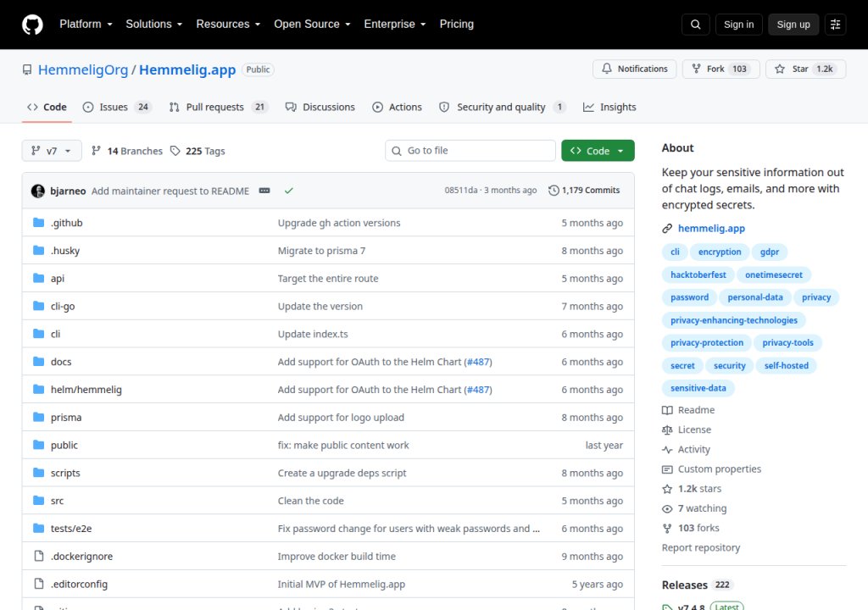This screenshot has width=868, height=610.
Task: Click the hacktoberfest topic tag
Action: (698, 274)
